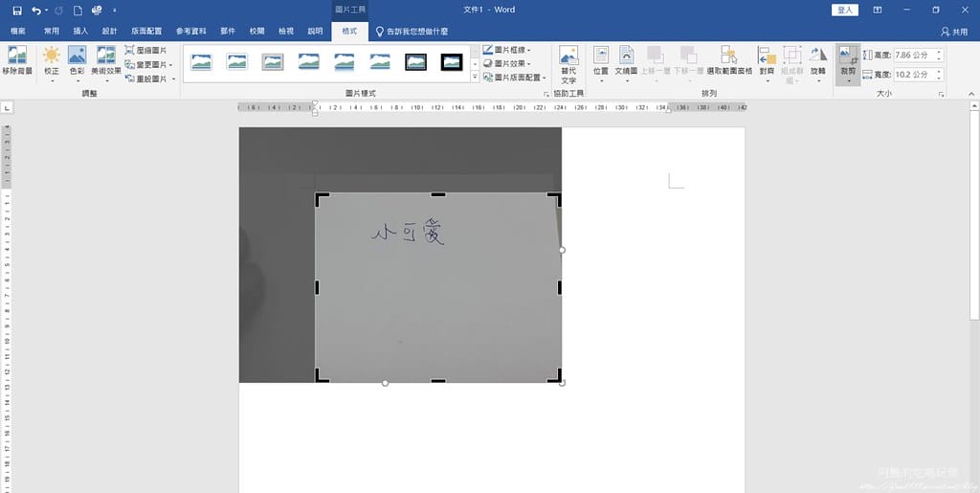Open the 校正 (Corrections) sun icon menu
This screenshot has width=980, height=493.
click(52, 62)
